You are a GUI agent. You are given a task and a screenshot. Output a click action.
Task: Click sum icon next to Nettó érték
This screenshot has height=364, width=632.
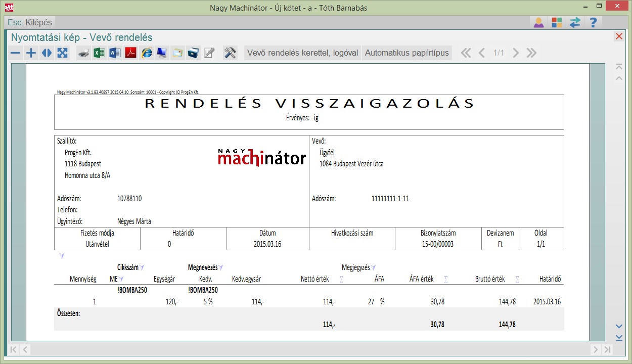341,279
